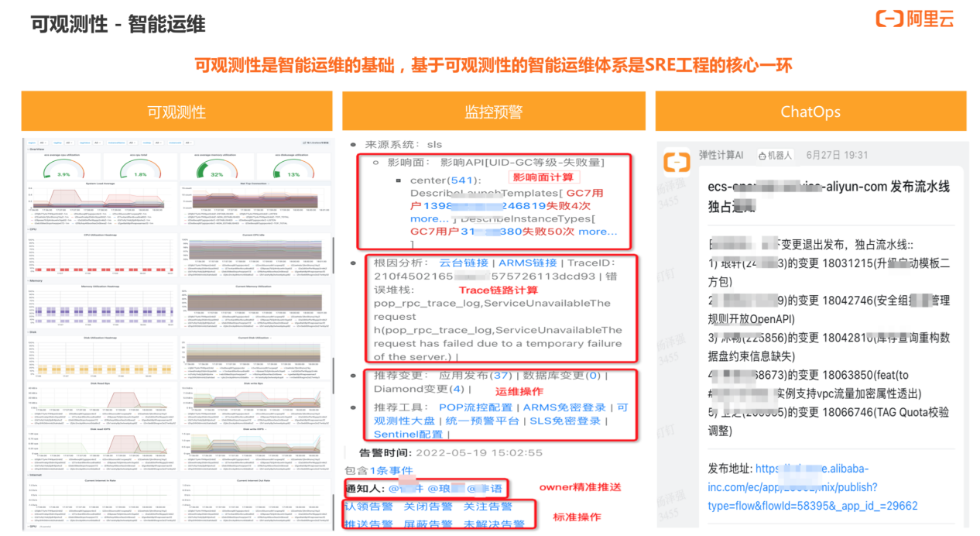Select the 可观测性 section header
Viewport: 980px width, 536px height.
pyautogui.click(x=176, y=112)
